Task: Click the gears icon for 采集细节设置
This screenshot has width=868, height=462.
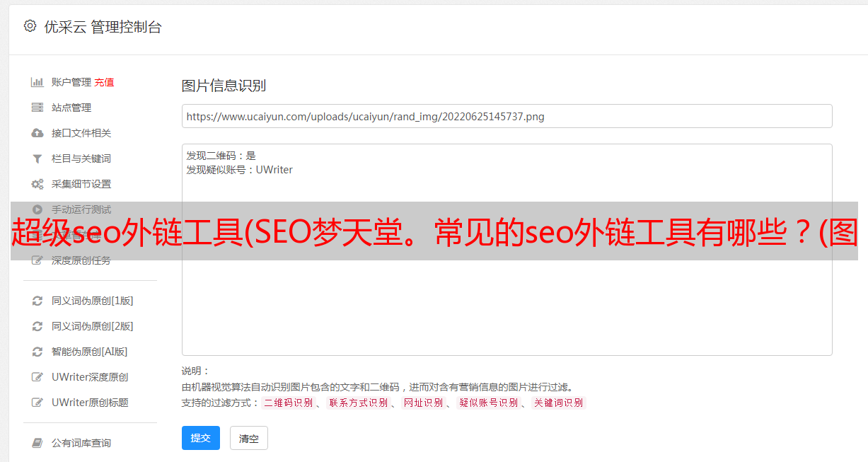Action: coord(37,184)
